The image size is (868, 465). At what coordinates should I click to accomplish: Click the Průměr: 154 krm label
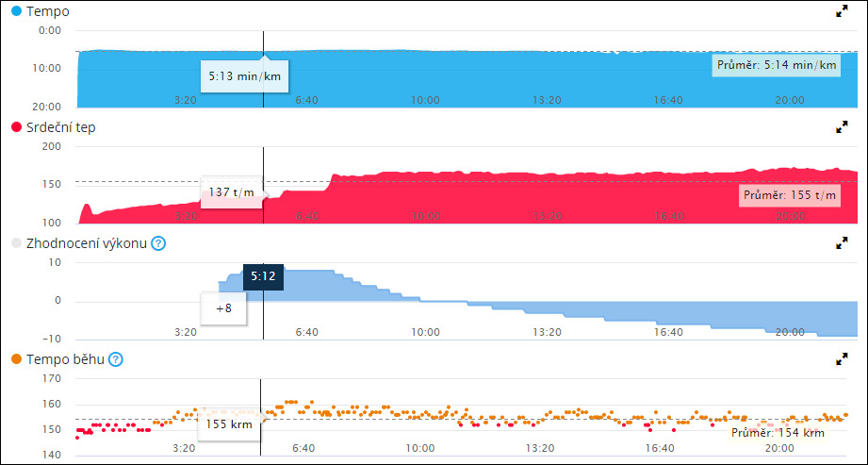point(778,433)
